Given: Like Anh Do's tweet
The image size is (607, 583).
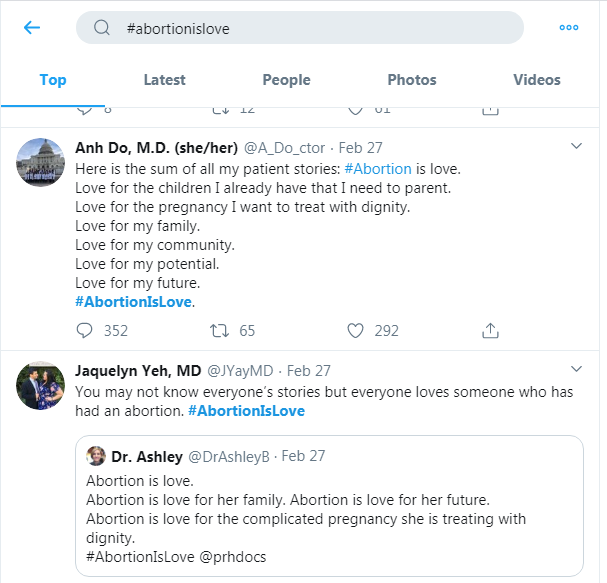Looking at the screenshot, I should (x=355, y=330).
